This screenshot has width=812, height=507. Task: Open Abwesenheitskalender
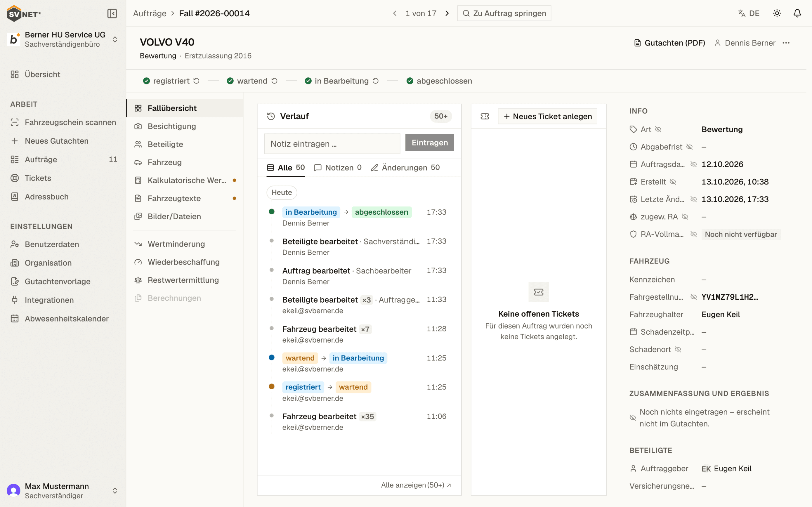(63, 319)
